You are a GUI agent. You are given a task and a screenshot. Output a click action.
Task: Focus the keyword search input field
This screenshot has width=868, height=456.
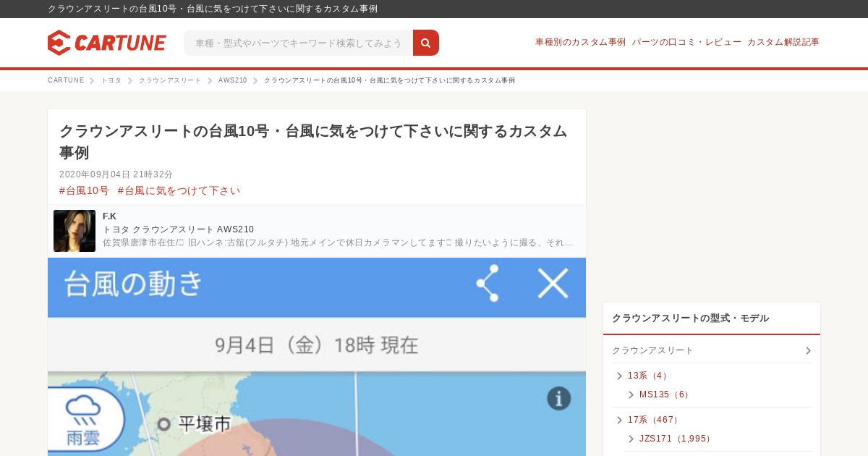[x=298, y=43]
